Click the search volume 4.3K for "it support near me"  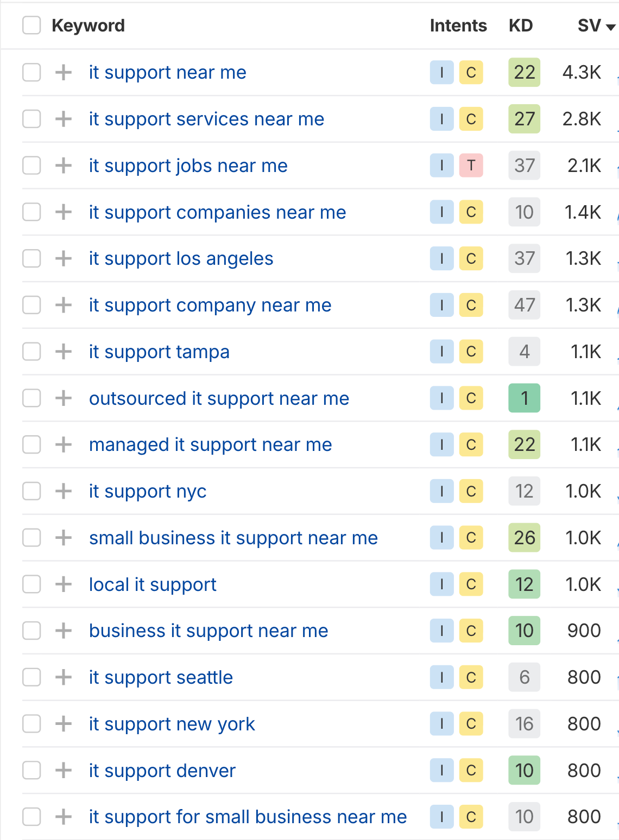tap(582, 72)
